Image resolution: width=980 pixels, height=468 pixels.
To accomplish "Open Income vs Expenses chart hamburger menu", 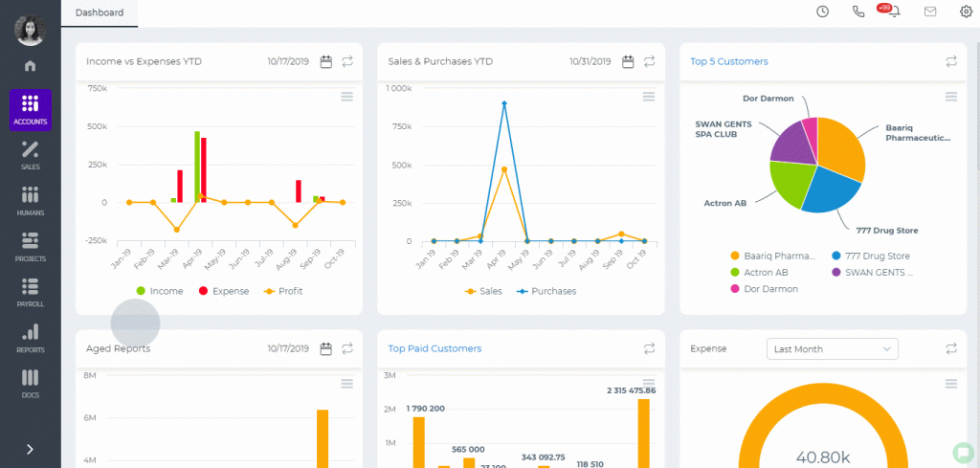I will coord(346,97).
